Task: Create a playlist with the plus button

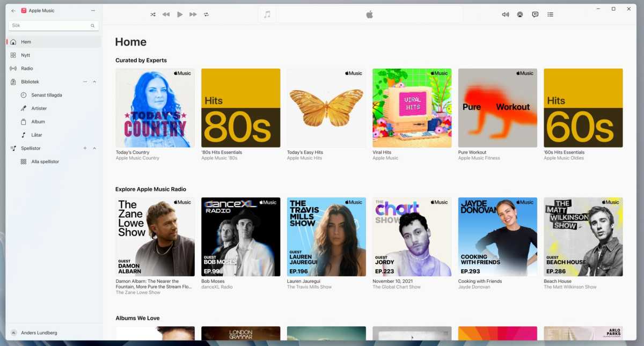Action: click(x=85, y=148)
